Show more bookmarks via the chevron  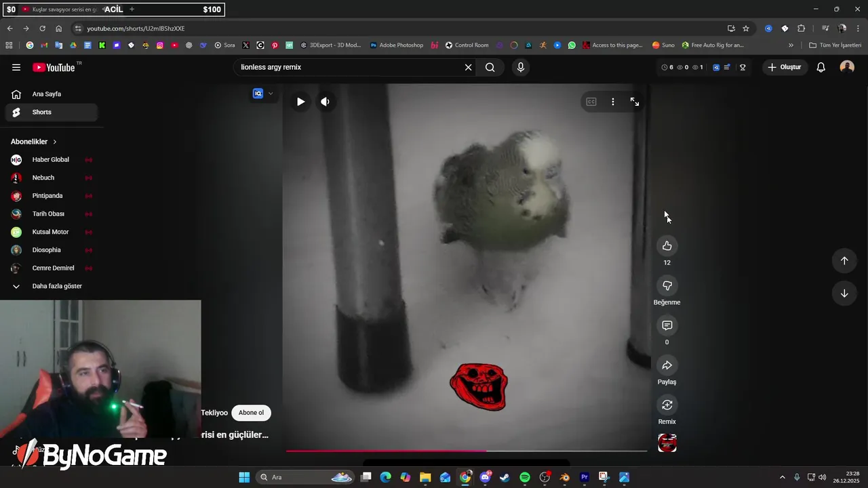(x=791, y=45)
